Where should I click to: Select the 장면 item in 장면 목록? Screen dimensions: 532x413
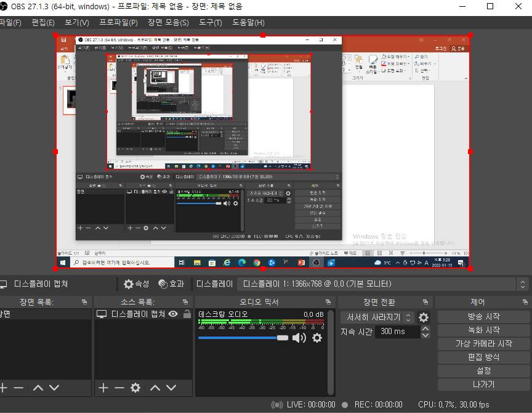tap(46, 314)
